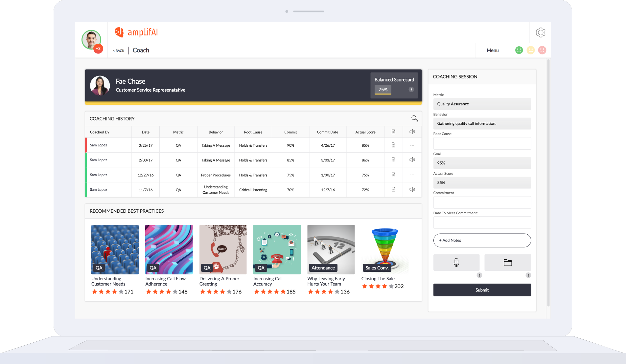Click the Commitment input field
Viewport: 626px width, 364px height.
click(x=482, y=203)
